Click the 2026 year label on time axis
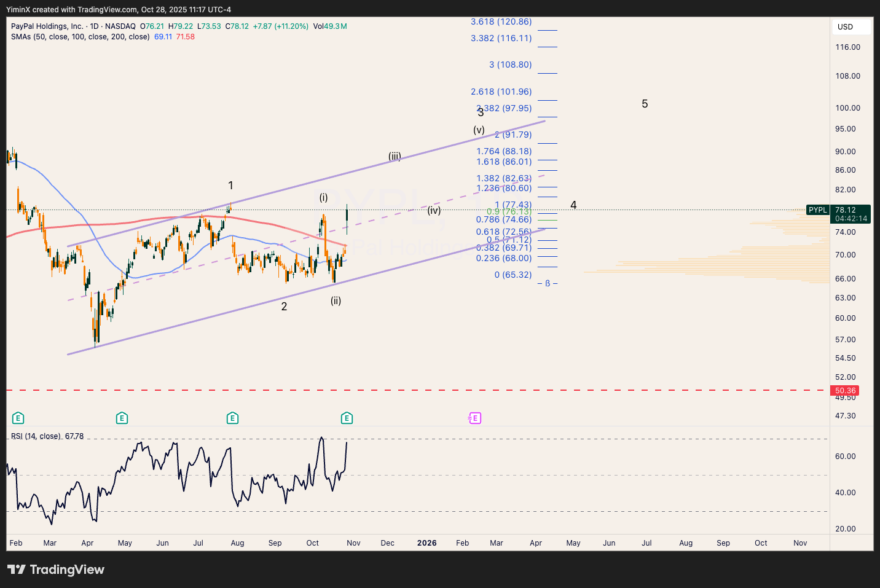Screen dimensions: 880x588 coord(427,543)
